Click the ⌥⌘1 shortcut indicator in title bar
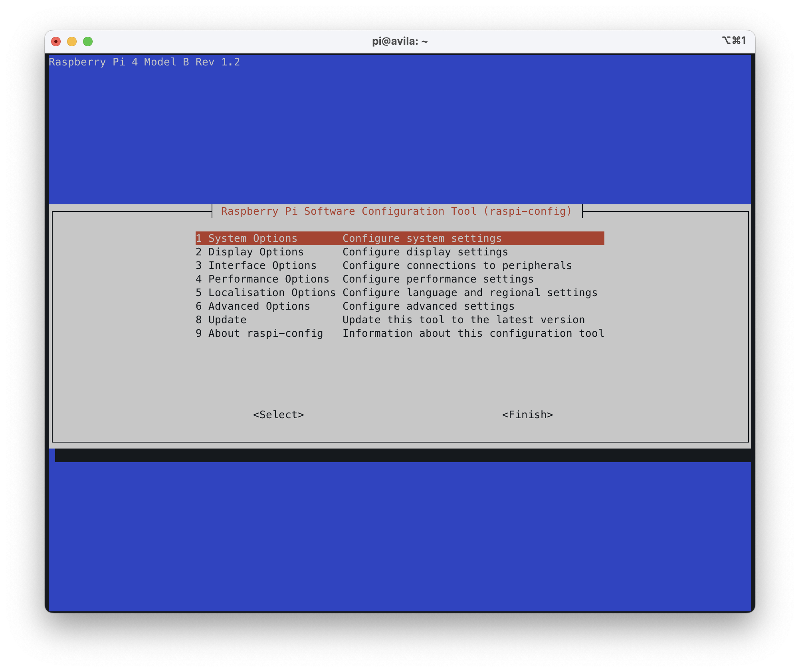Image resolution: width=800 pixels, height=672 pixels. [734, 40]
